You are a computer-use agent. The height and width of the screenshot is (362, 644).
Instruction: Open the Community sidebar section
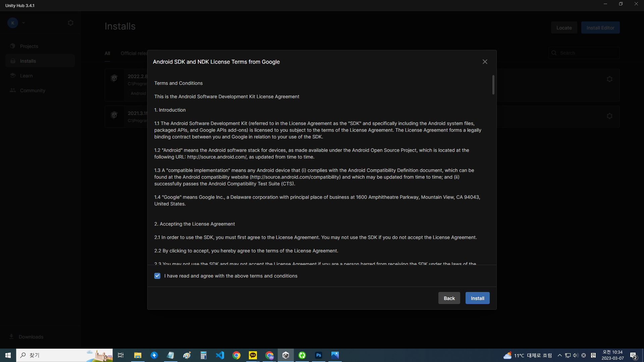click(40, 90)
